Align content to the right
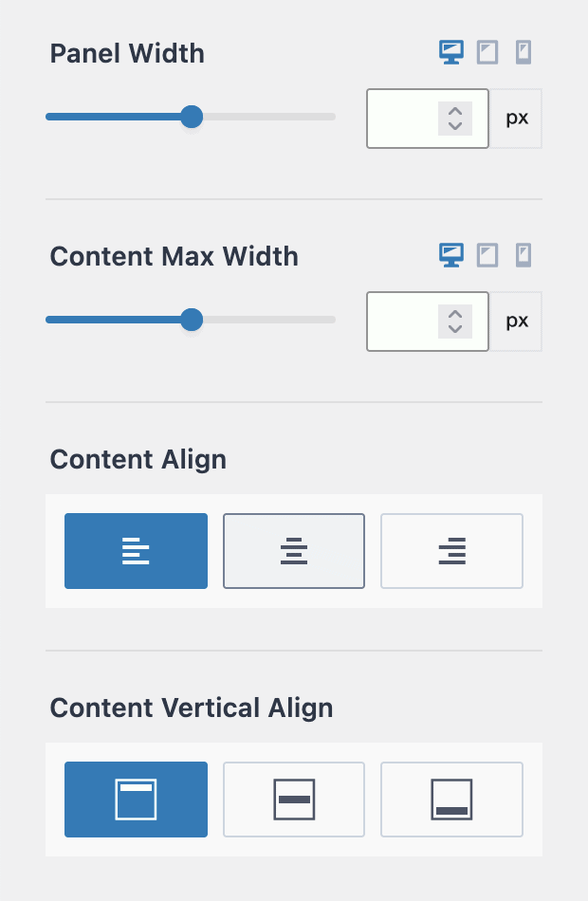 pyautogui.click(x=451, y=551)
